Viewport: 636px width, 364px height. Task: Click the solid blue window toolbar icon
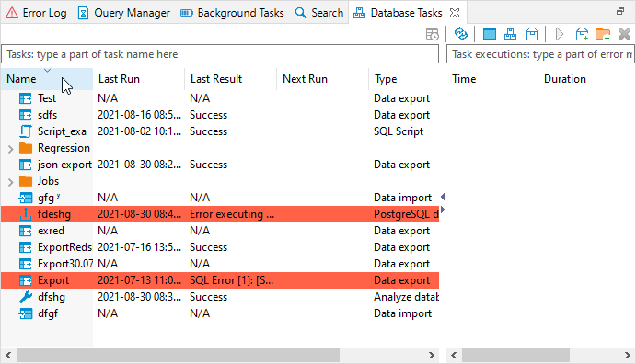coord(490,34)
